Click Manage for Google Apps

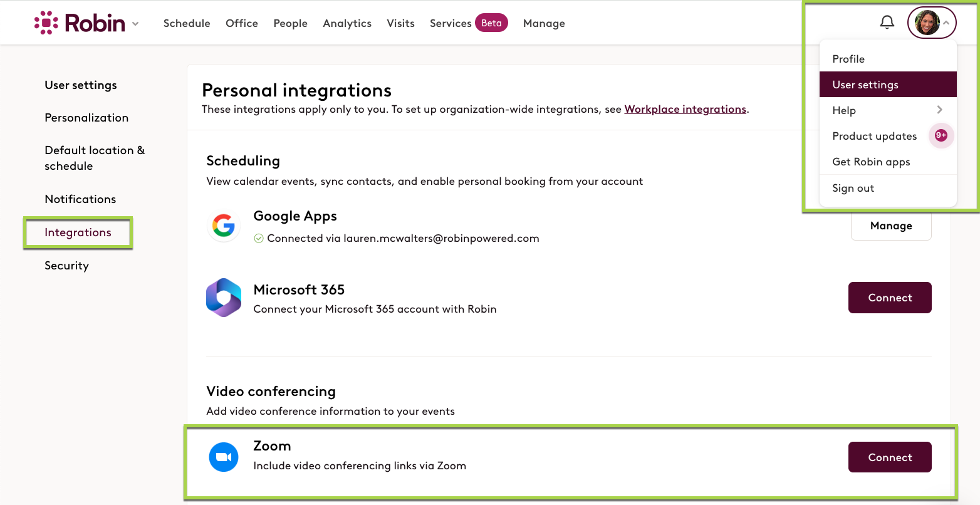coord(891,226)
